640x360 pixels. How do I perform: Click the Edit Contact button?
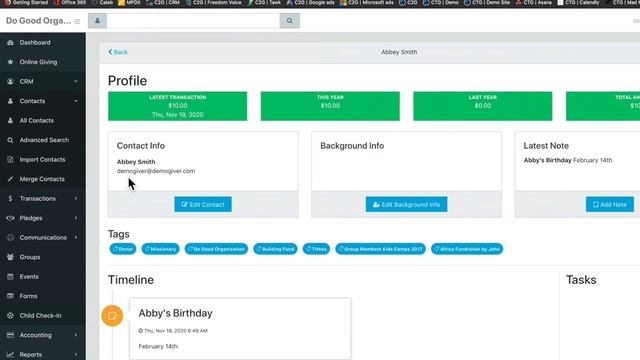203,204
